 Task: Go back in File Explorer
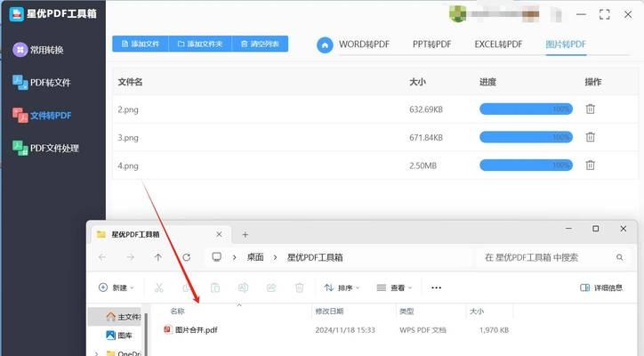click(x=102, y=257)
